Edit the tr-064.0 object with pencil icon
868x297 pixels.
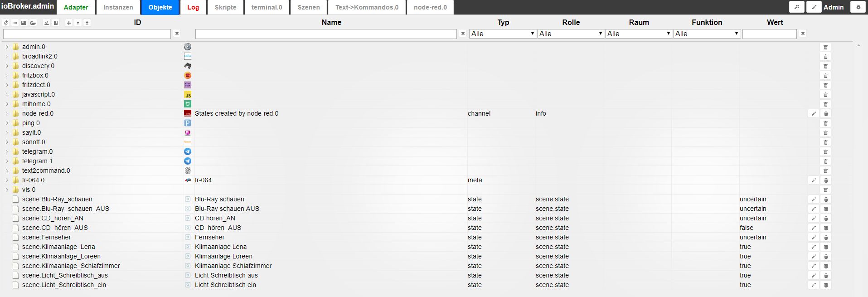tap(814, 180)
